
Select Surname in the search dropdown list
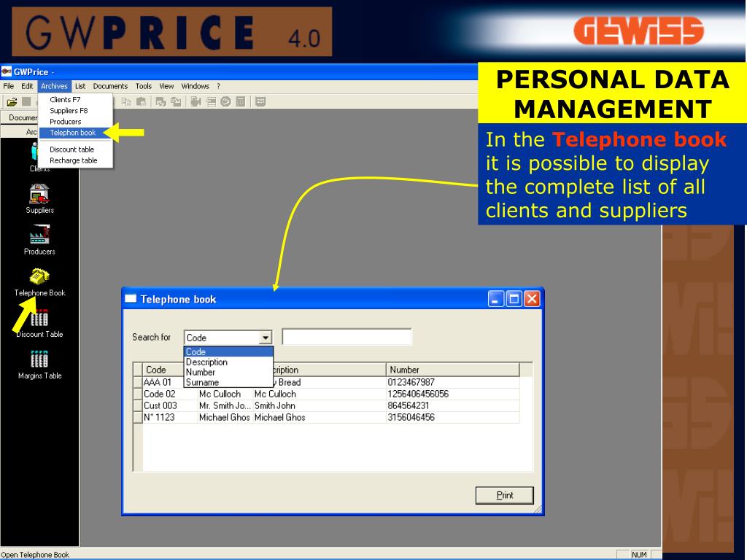(x=228, y=382)
